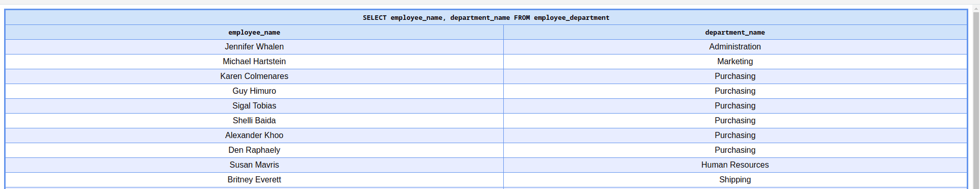
Task: Select the Karen Colmenares cell
Action: point(254,76)
